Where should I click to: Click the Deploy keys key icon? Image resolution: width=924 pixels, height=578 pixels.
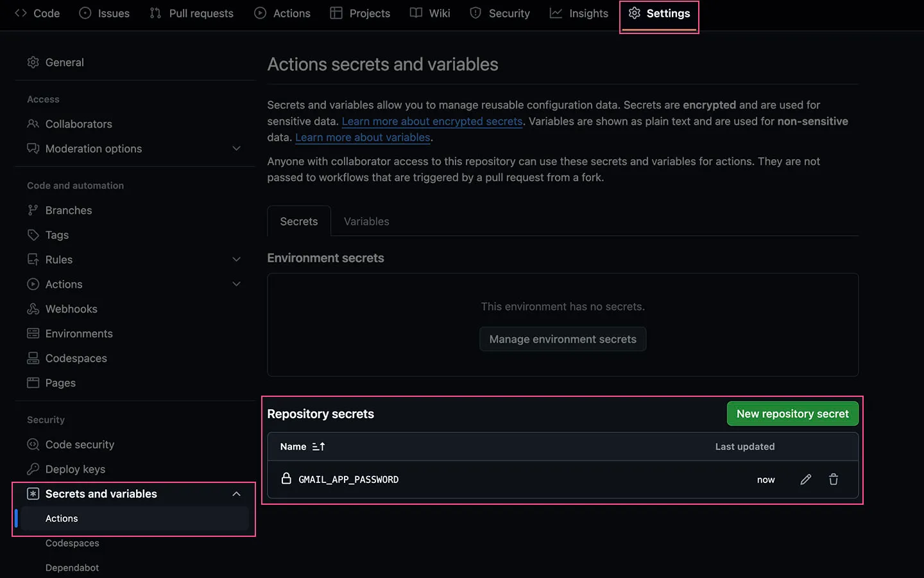point(33,469)
